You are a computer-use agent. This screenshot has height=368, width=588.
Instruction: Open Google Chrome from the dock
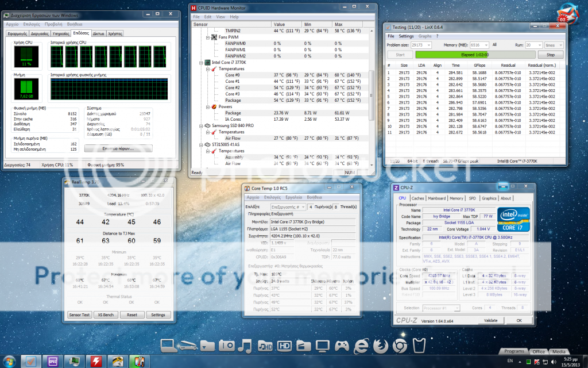click(x=399, y=347)
